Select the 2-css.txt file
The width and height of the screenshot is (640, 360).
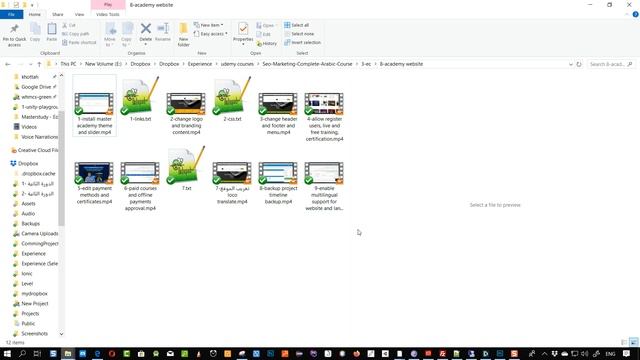[232, 100]
